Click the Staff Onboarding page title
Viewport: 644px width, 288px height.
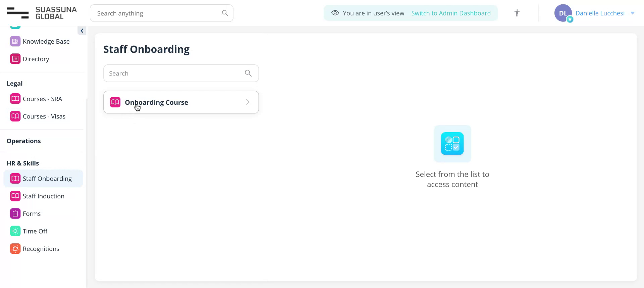[x=146, y=49]
